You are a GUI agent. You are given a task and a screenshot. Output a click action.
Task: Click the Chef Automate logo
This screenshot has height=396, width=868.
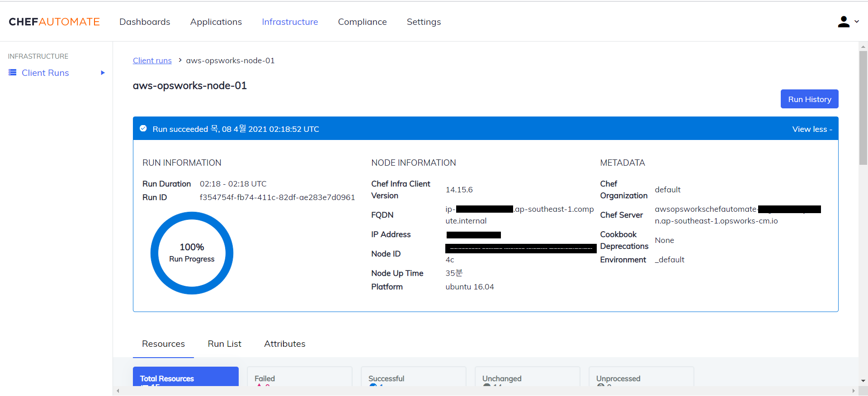tap(54, 22)
